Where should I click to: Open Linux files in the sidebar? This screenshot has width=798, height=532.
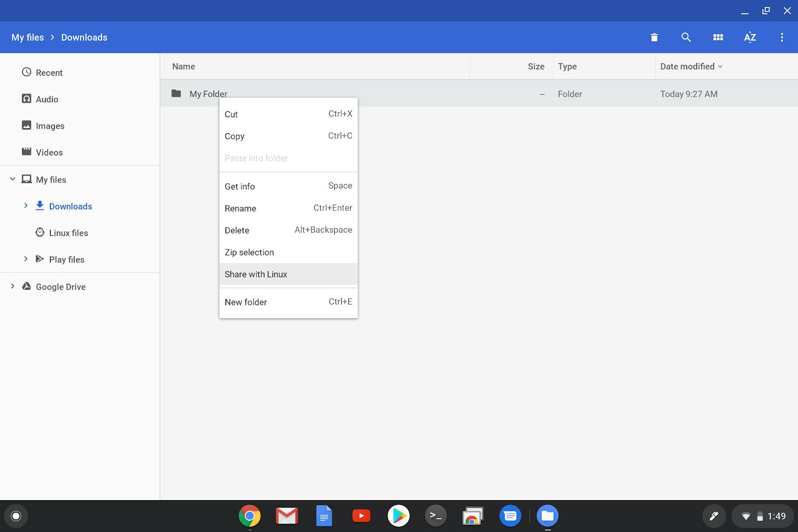pos(68,233)
